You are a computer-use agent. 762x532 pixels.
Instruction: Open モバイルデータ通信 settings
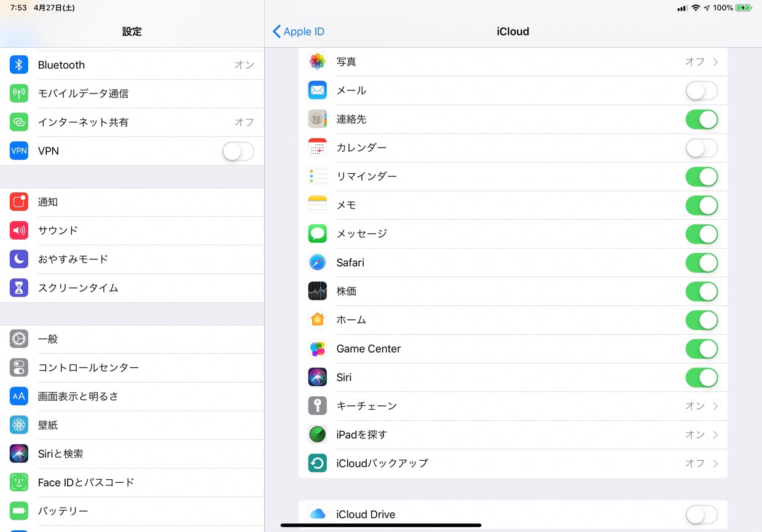[x=132, y=93]
